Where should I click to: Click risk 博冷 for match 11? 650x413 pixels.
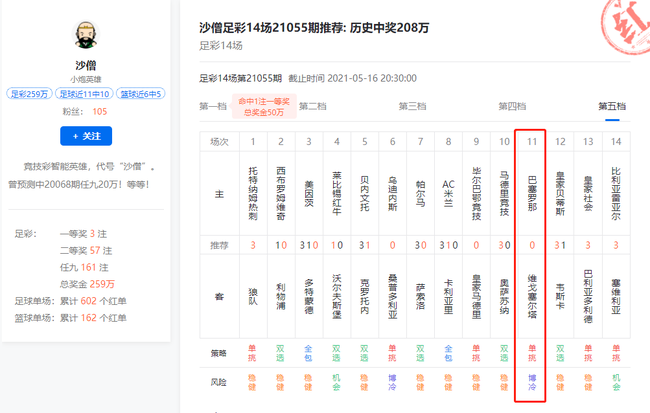(532, 382)
